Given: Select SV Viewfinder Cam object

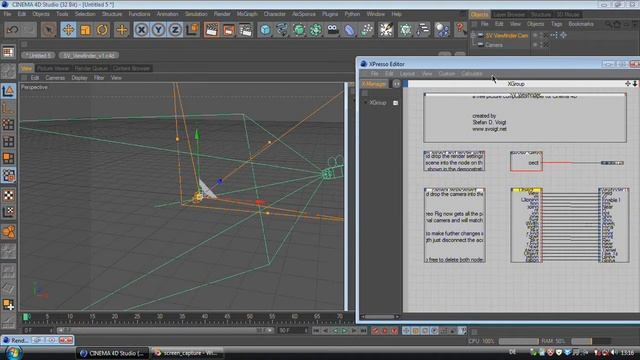Looking at the screenshot, I should (507, 36).
